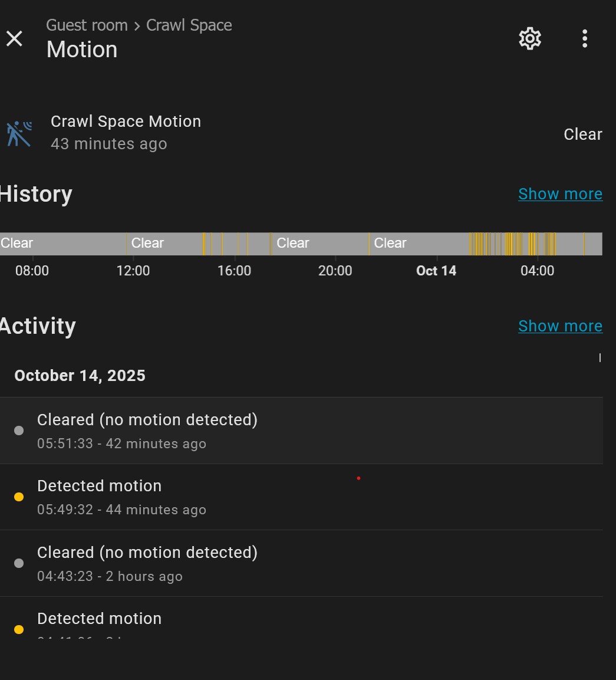This screenshot has height=680, width=616.
Task: Show more History details
Action: point(560,194)
